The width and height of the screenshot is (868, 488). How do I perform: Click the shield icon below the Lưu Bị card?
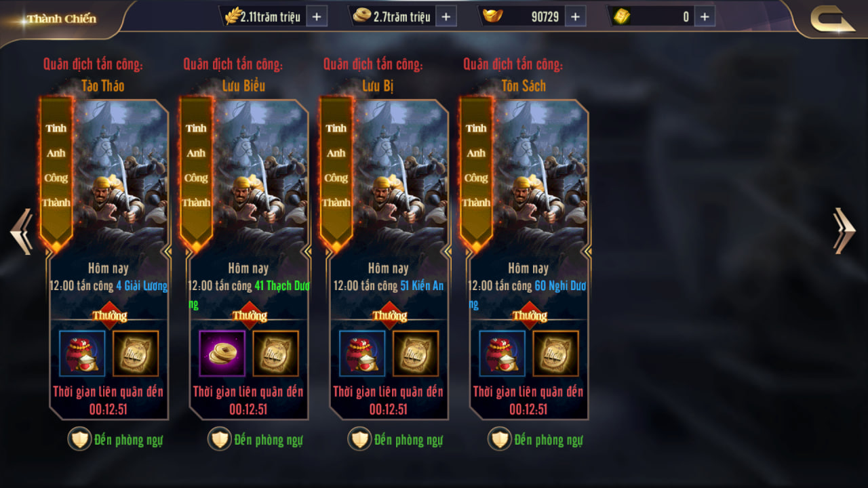coord(359,439)
